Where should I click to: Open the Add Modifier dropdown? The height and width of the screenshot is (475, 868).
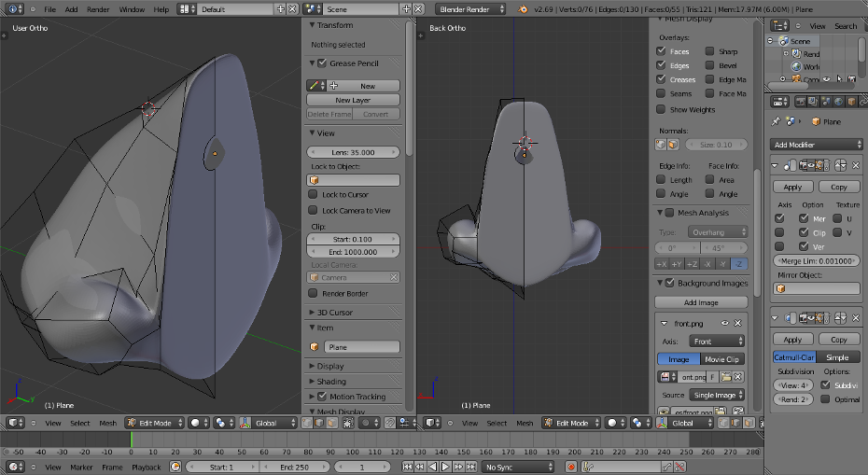tap(816, 145)
